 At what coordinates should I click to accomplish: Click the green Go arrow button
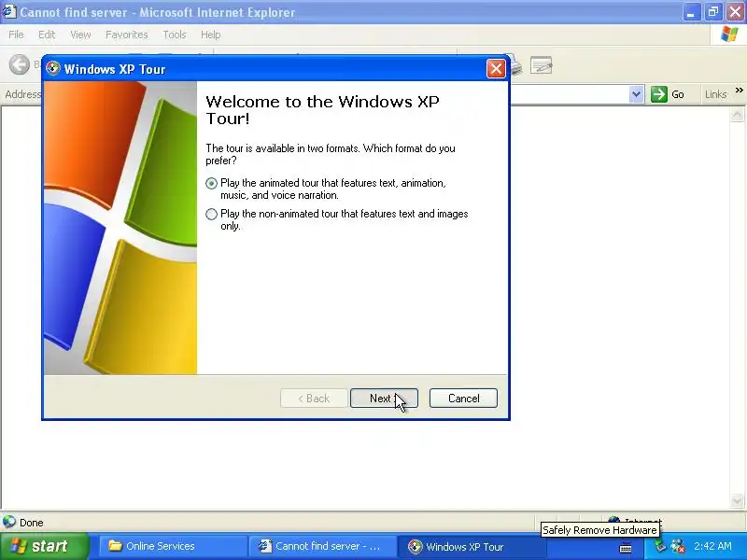click(659, 94)
